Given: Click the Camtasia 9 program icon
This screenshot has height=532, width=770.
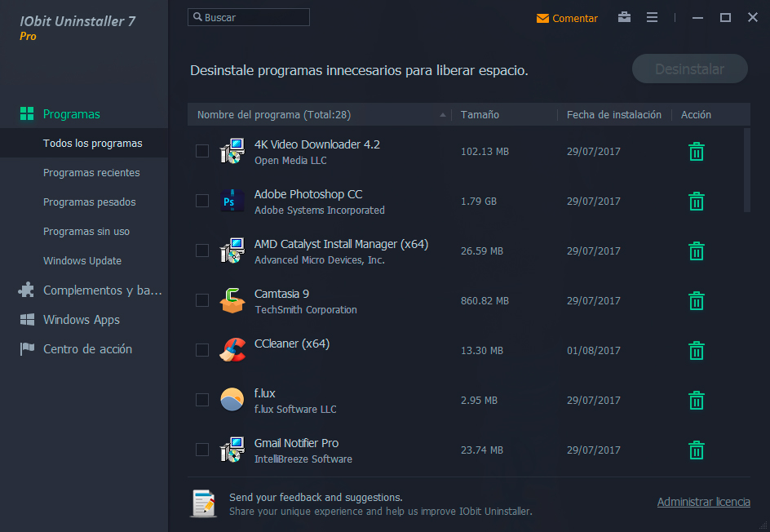Looking at the screenshot, I should [232, 300].
